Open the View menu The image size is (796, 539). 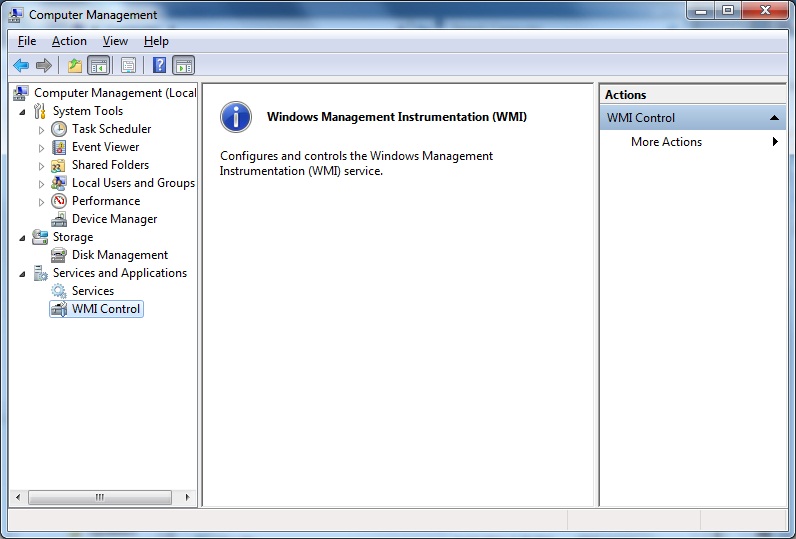point(115,41)
